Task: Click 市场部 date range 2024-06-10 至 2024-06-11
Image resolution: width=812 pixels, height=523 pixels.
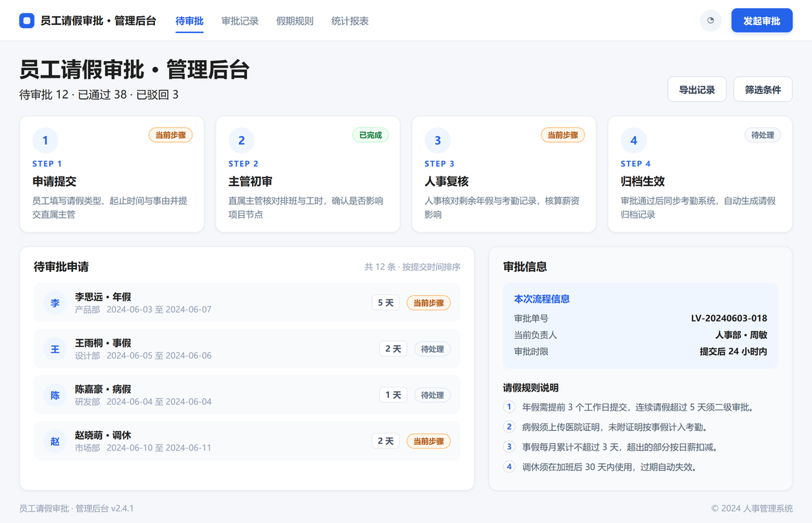Action: (x=159, y=448)
